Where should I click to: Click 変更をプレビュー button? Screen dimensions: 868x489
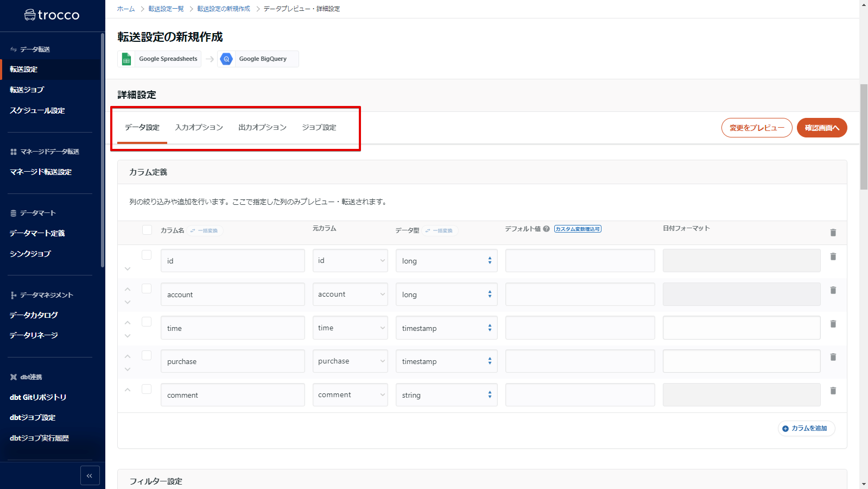pos(757,128)
